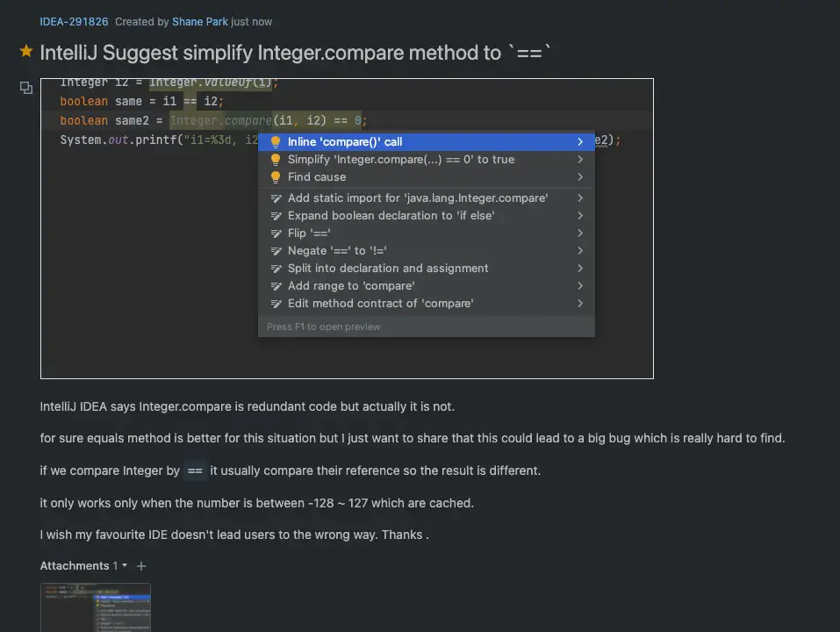Select Expand boolean declaration to 'if else'
840x632 pixels.
427,216
